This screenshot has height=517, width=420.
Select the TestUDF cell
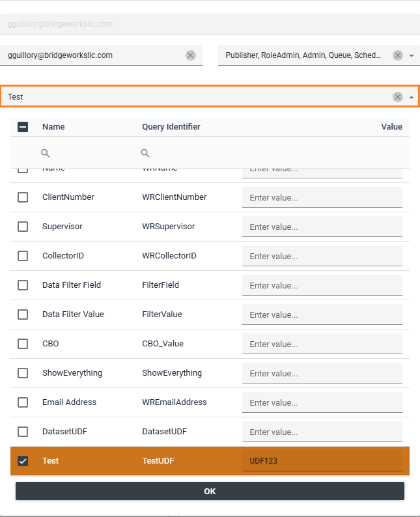pyautogui.click(x=158, y=461)
